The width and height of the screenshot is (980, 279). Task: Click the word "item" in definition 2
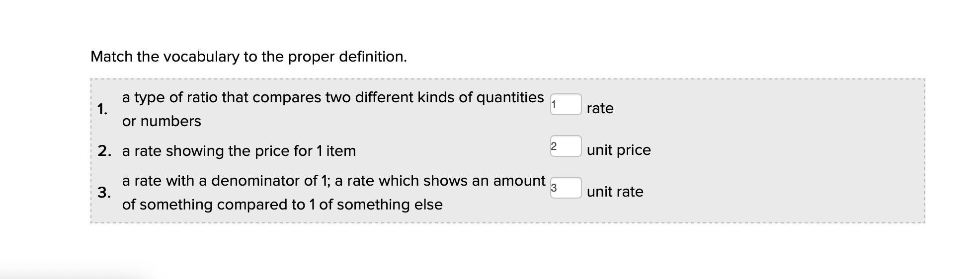click(341, 150)
